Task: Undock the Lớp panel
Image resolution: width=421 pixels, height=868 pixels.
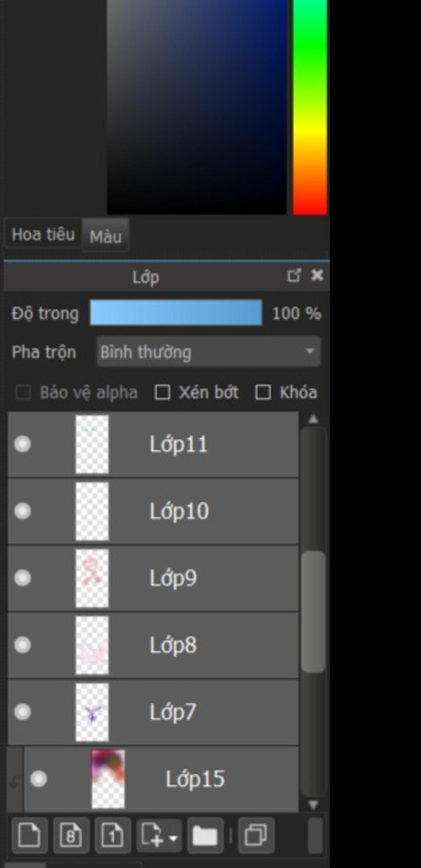Action: point(294,275)
